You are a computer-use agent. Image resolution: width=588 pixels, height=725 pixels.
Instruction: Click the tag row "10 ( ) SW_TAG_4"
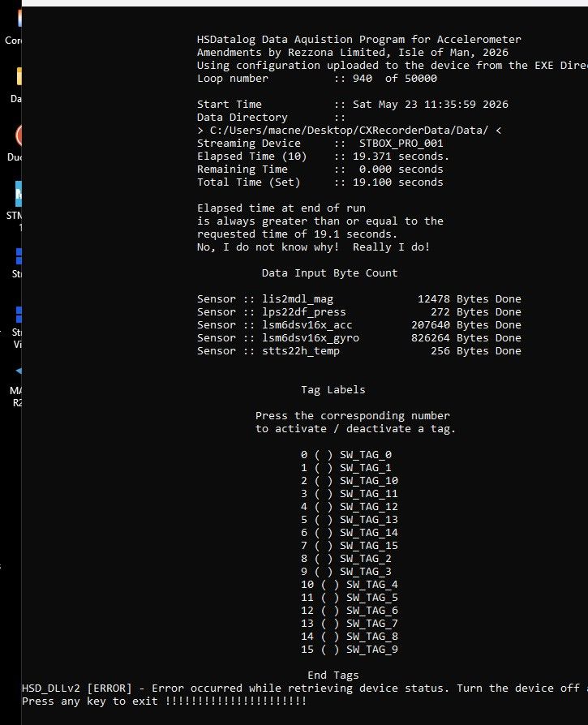(x=350, y=585)
